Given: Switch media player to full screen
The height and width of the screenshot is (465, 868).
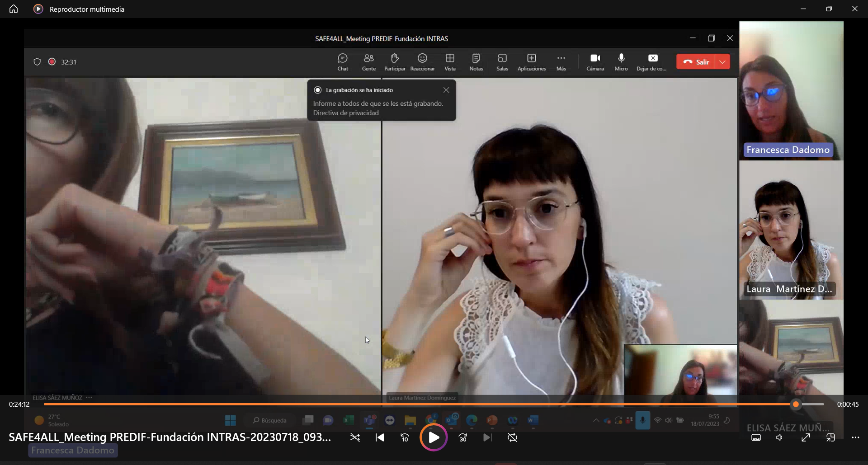Looking at the screenshot, I should tap(806, 437).
